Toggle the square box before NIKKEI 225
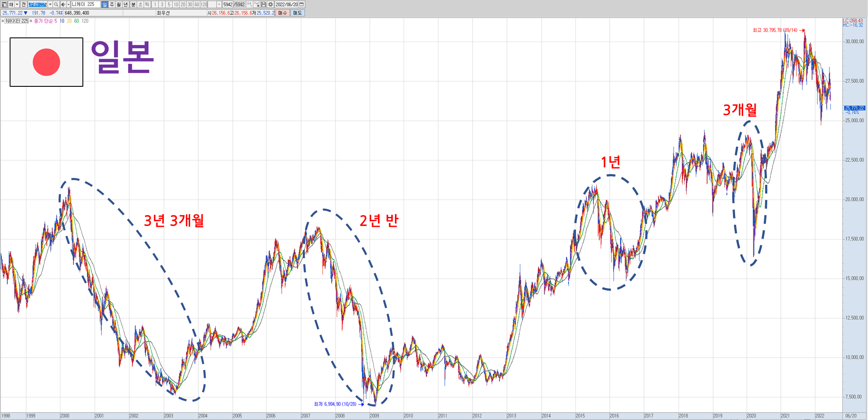 (3, 21)
